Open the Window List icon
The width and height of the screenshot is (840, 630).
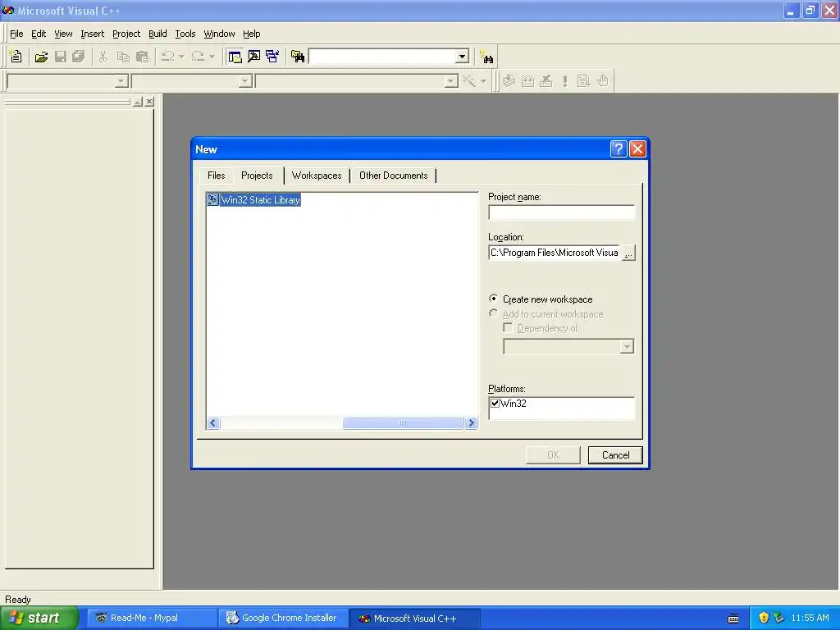[x=272, y=57]
